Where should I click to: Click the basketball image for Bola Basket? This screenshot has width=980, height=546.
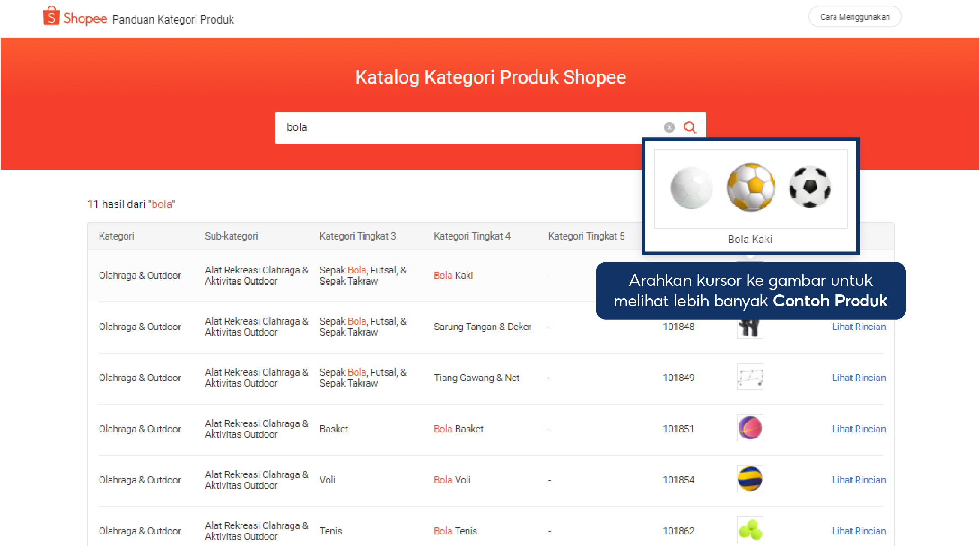[x=749, y=428]
